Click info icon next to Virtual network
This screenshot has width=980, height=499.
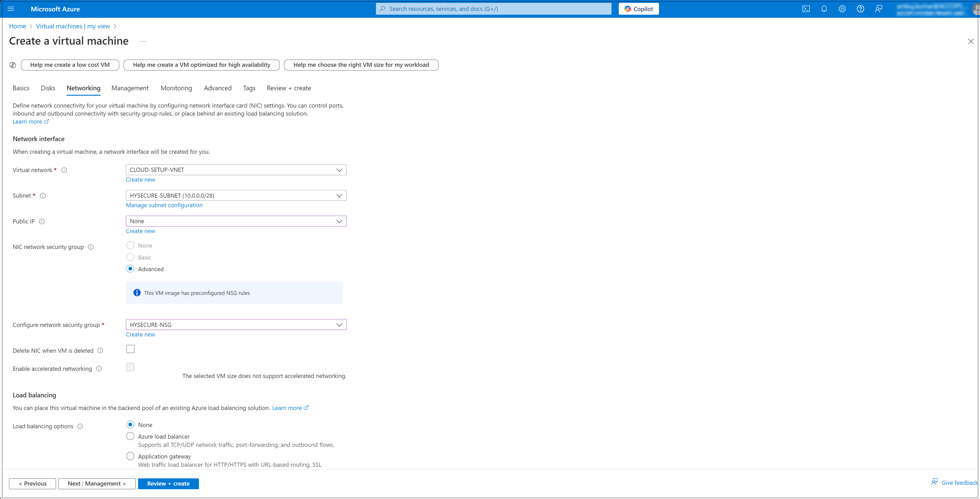pos(64,170)
